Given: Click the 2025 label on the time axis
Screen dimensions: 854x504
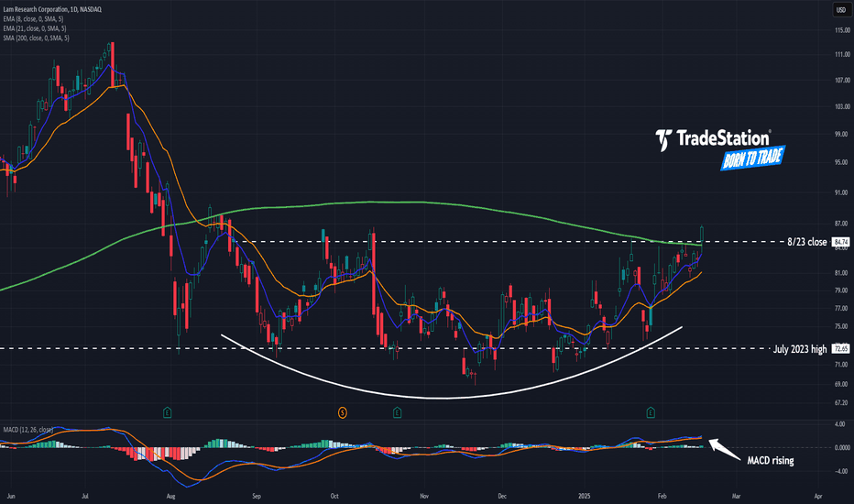Looking at the screenshot, I should click(584, 497).
